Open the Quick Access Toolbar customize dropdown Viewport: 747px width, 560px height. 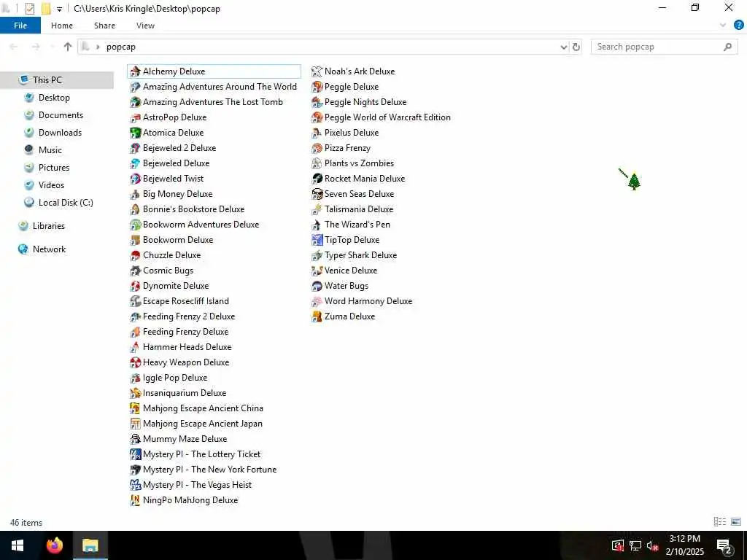point(59,9)
